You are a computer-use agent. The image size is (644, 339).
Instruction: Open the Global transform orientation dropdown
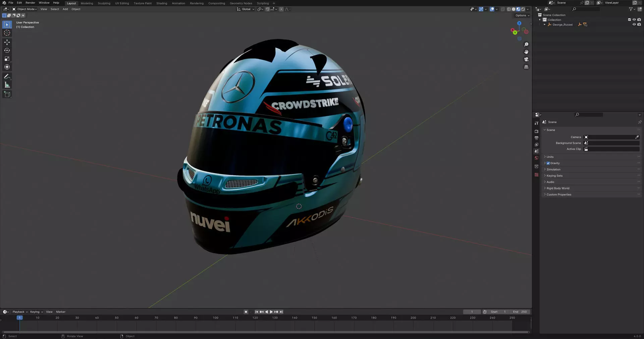click(x=246, y=9)
